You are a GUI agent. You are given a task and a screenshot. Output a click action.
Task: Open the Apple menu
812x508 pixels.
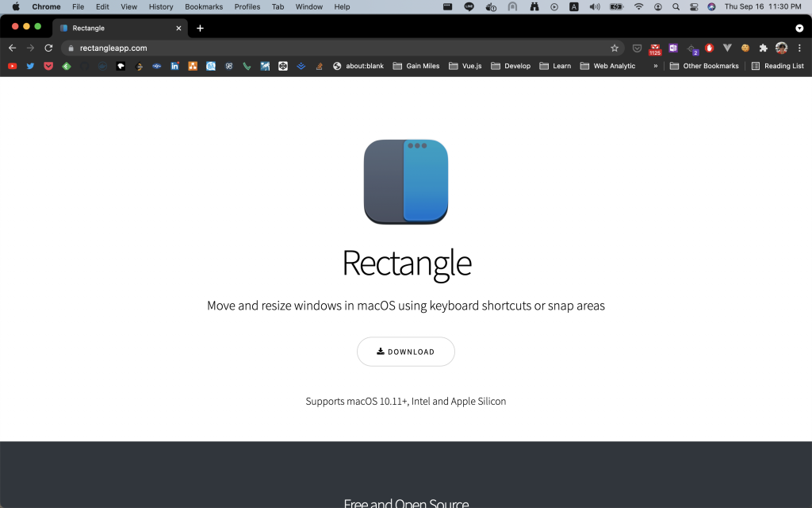[x=16, y=6]
